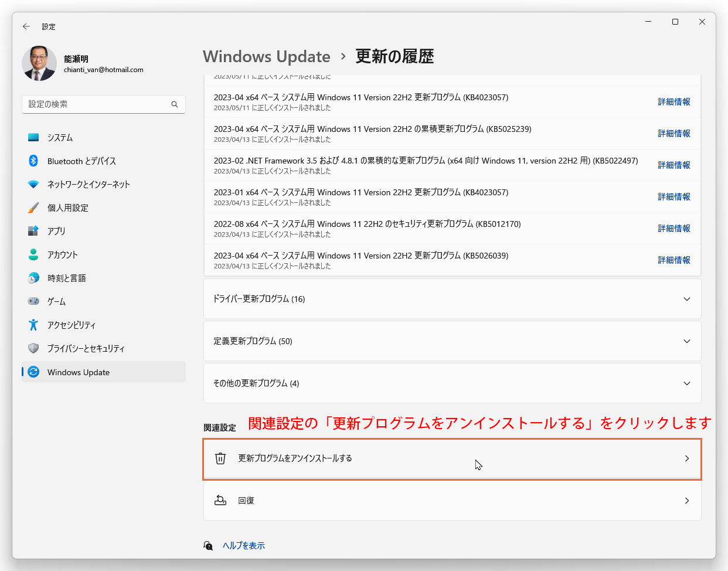Screen dimensions: 728x571
Task: Select the 時刻と言語 globe icon
Action: point(33,278)
